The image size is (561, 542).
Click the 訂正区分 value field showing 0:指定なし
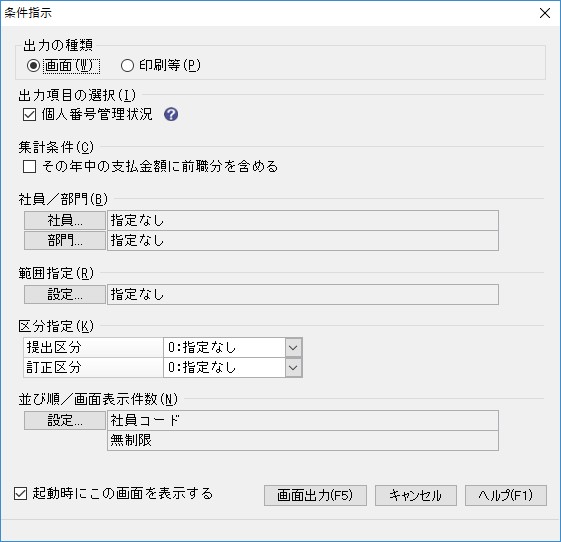pyautogui.click(x=224, y=367)
